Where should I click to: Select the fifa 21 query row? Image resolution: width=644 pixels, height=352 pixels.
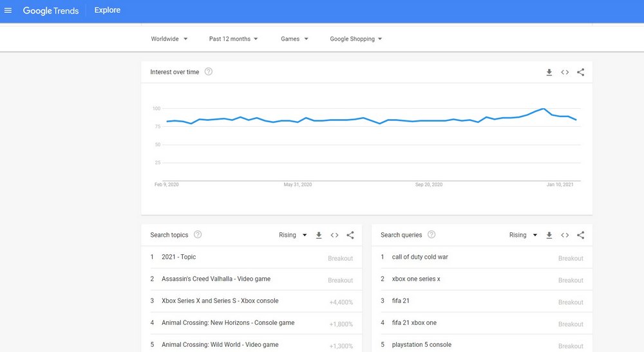(x=482, y=301)
